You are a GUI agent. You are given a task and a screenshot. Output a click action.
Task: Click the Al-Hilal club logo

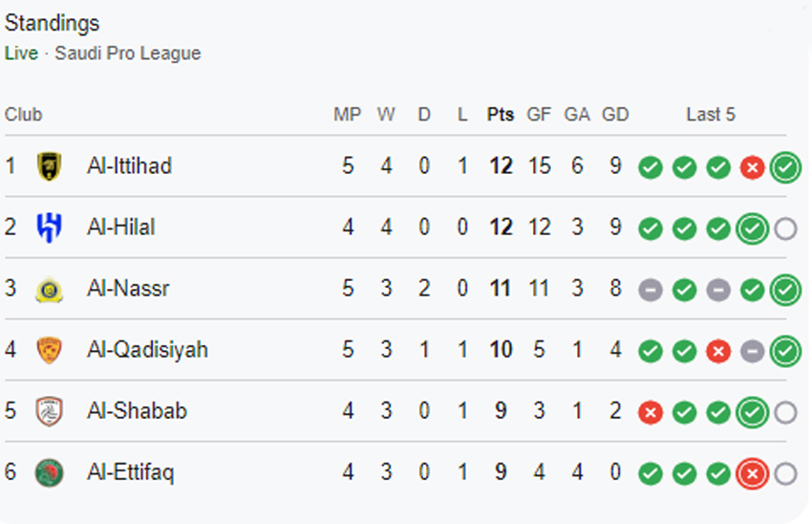tap(49, 228)
